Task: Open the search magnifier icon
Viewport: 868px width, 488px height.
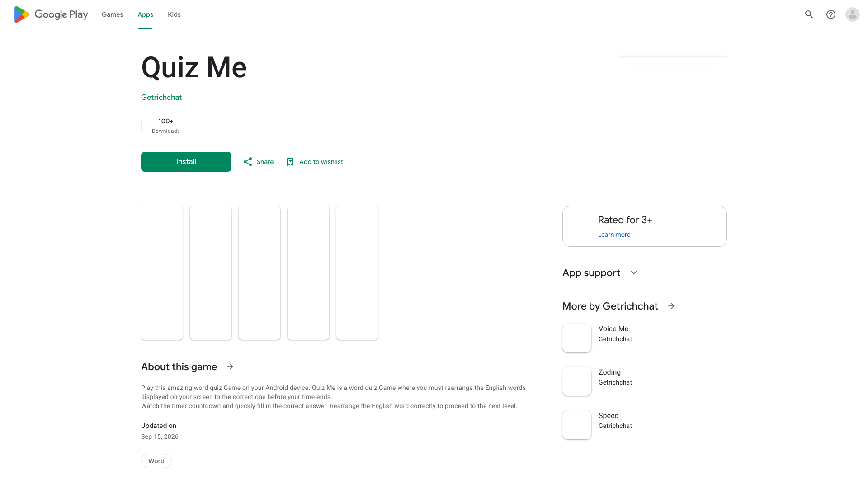Action: [x=809, y=14]
